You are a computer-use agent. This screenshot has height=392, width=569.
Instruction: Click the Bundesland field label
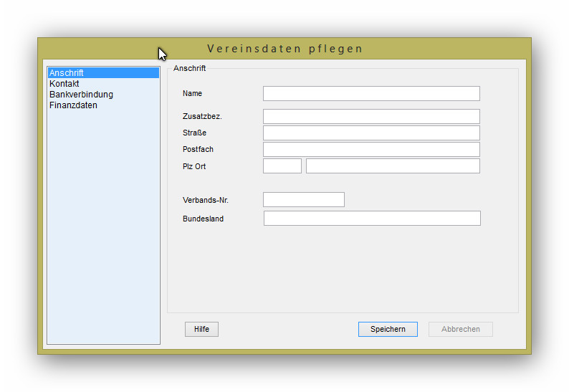coord(203,219)
